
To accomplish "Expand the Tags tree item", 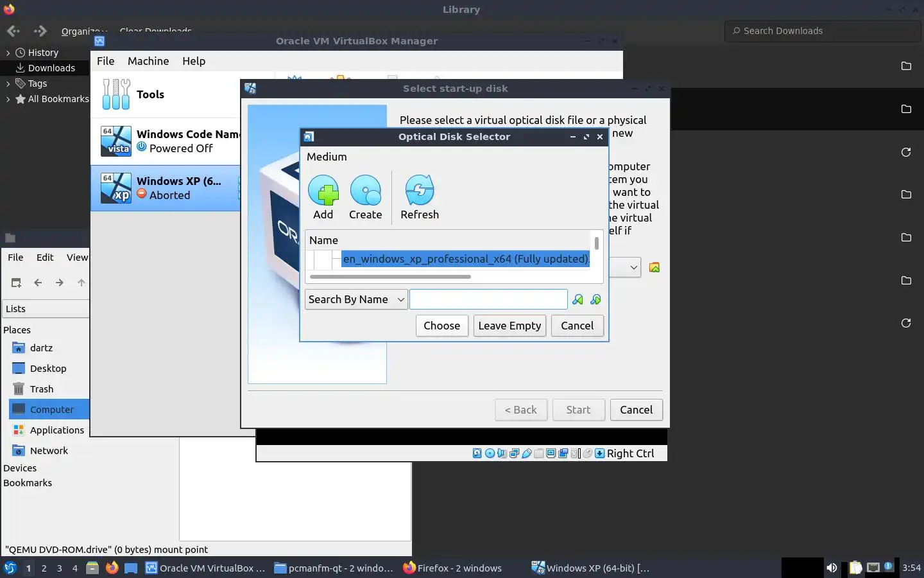I will pyautogui.click(x=8, y=83).
